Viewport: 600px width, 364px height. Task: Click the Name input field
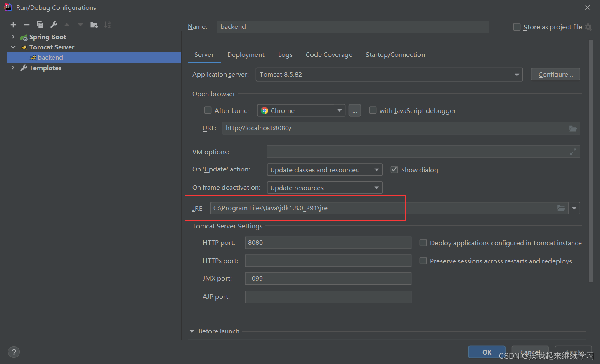click(353, 27)
